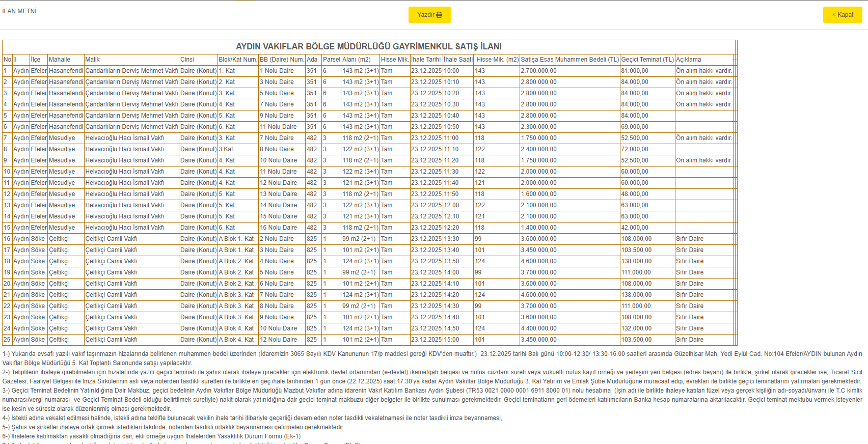Select the Geçici Teminat (TL) column header
Screen dimensions: 868x444
point(647,60)
